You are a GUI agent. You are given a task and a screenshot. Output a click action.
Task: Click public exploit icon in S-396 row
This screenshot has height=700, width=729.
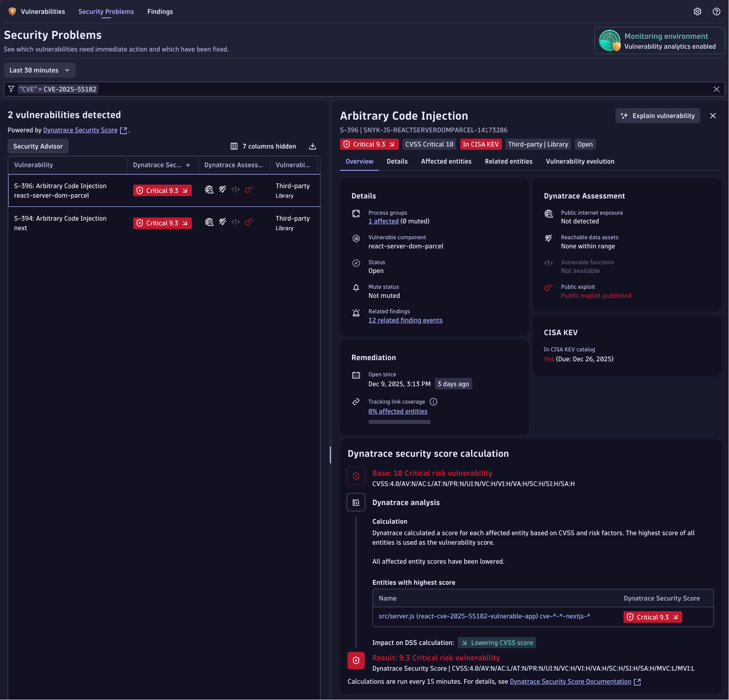pos(249,190)
